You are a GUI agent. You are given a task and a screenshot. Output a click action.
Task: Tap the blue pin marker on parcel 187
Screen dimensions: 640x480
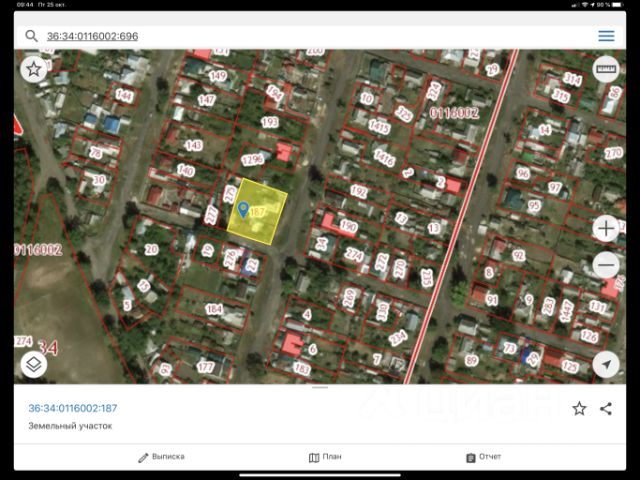coord(243,209)
